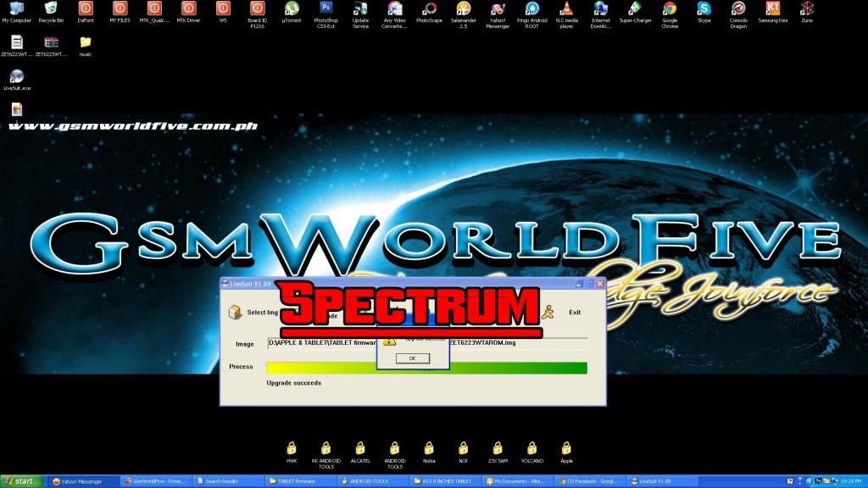Click the LiveSuit.exe desktop shortcut
The width and height of the screenshot is (868, 488).
coord(17,80)
